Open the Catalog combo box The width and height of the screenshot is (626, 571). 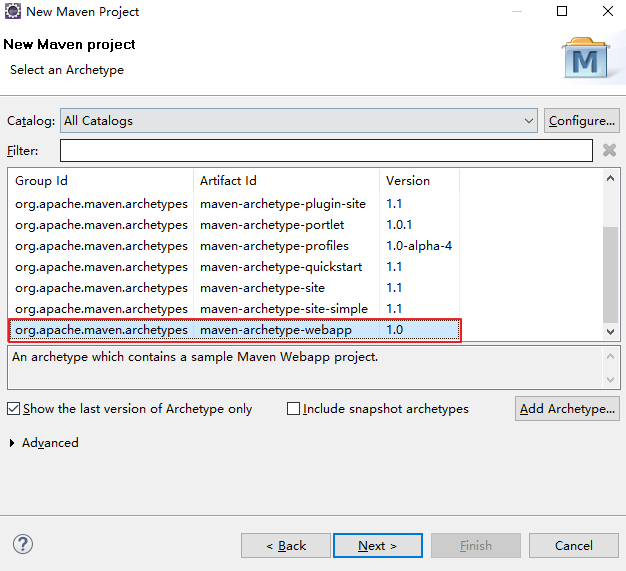click(x=299, y=121)
